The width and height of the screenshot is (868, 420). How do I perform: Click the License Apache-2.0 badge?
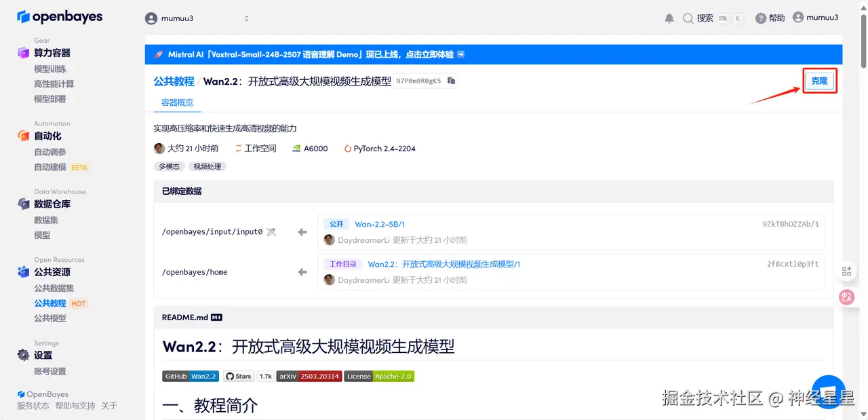point(379,376)
